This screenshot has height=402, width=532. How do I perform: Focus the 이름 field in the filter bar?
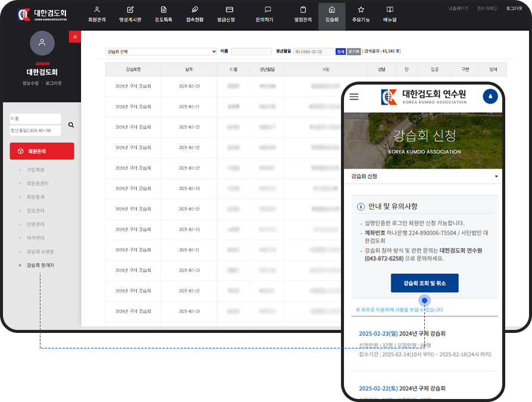(x=251, y=52)
